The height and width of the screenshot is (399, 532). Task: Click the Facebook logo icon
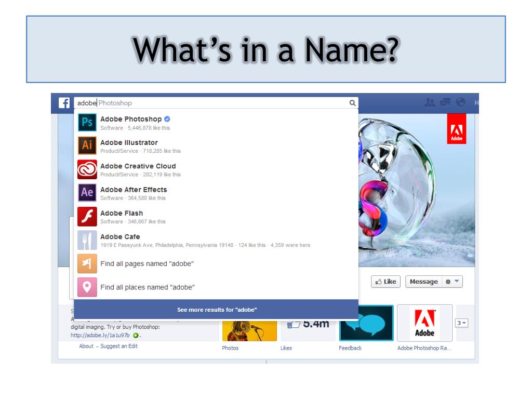(x=64, y=103)
